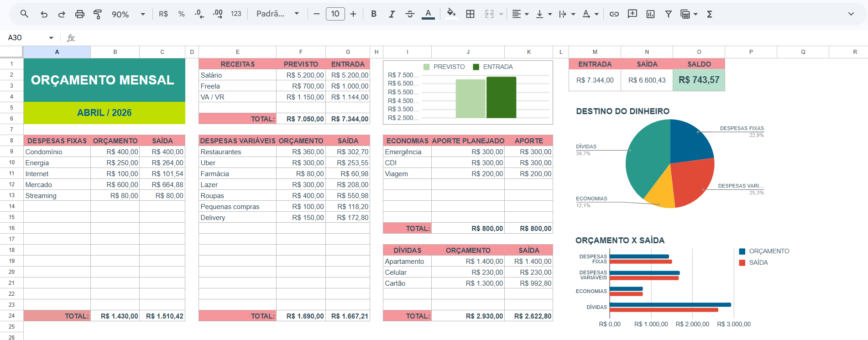Open the fill color picker
The width and height of the screenshot is (868, 340).
[x=451, y=14]
